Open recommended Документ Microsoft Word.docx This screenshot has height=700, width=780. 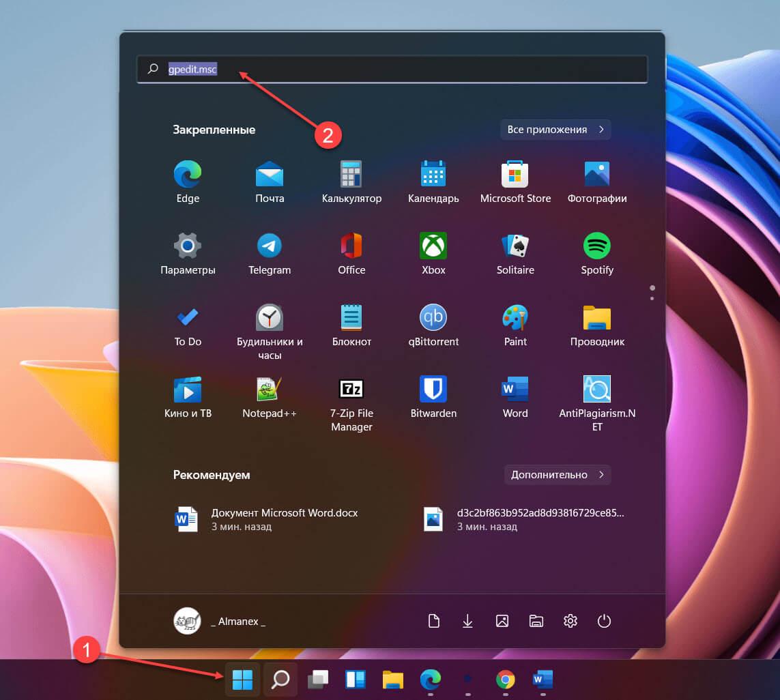pyautogui.click(x=267, y=519)
